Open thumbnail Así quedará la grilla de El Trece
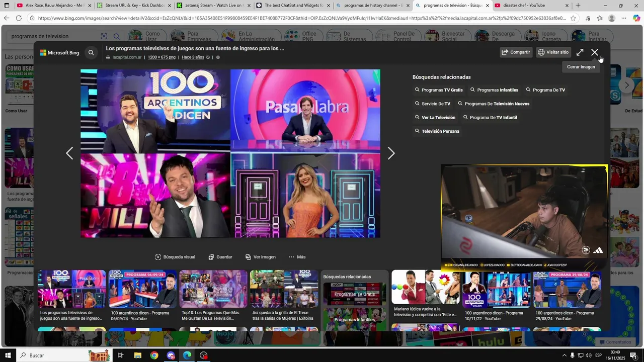The image size is (644, 362). [284, 289]
